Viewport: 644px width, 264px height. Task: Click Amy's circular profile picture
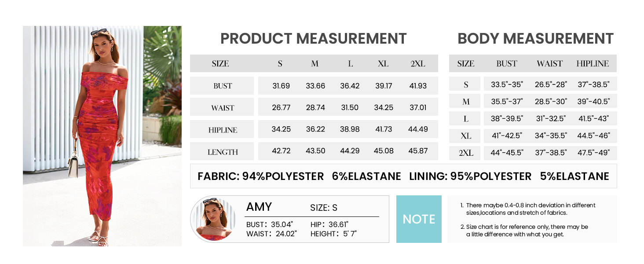213,219
